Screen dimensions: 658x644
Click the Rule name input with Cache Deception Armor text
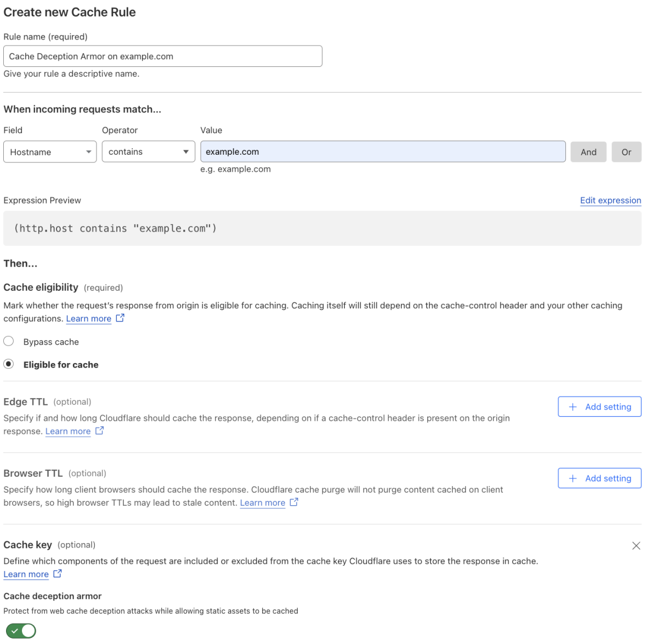[x=162, y=56]
